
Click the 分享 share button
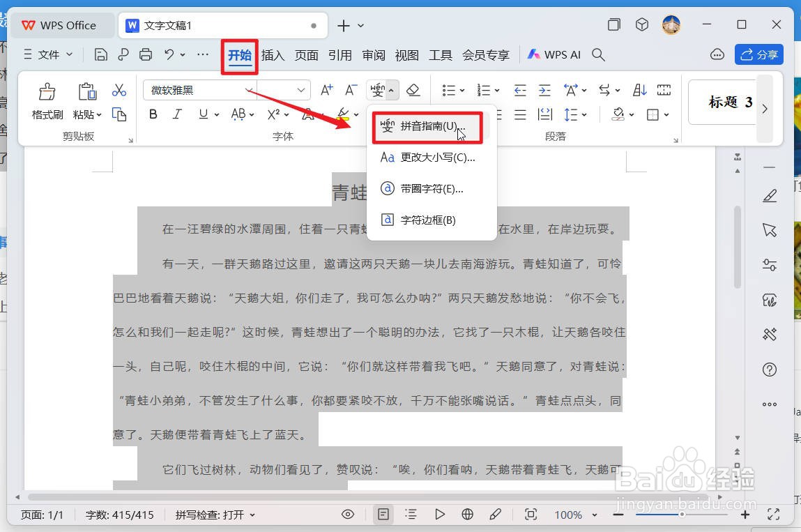coord(759,54)
